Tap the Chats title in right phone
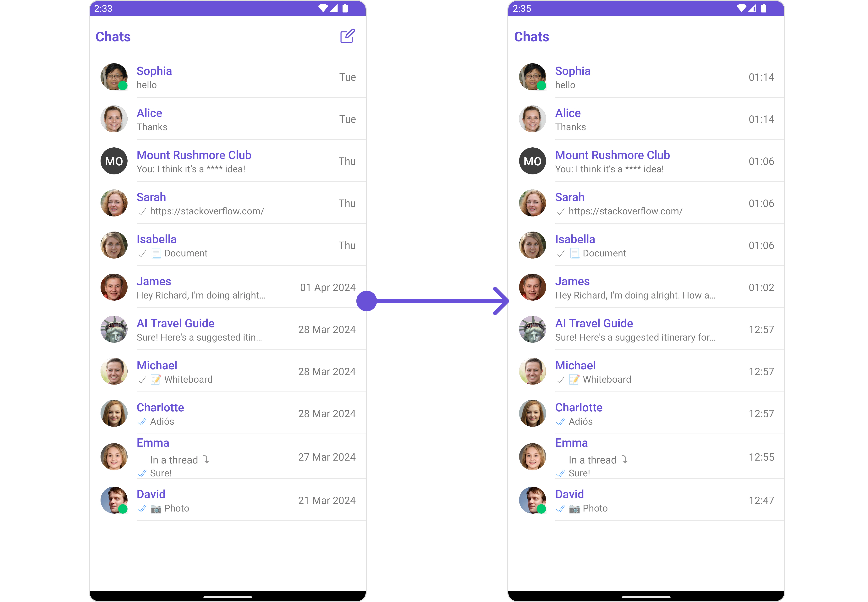 [x=531, y=37]
